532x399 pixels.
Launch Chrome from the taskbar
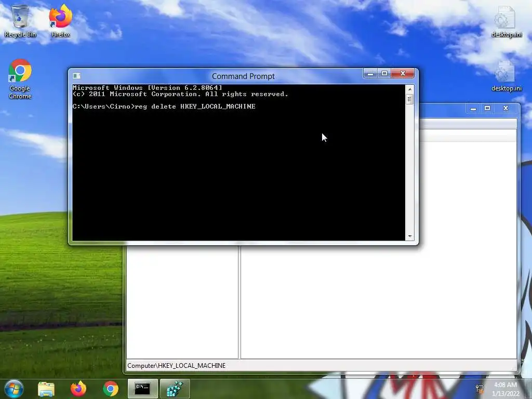pos(111,389)
